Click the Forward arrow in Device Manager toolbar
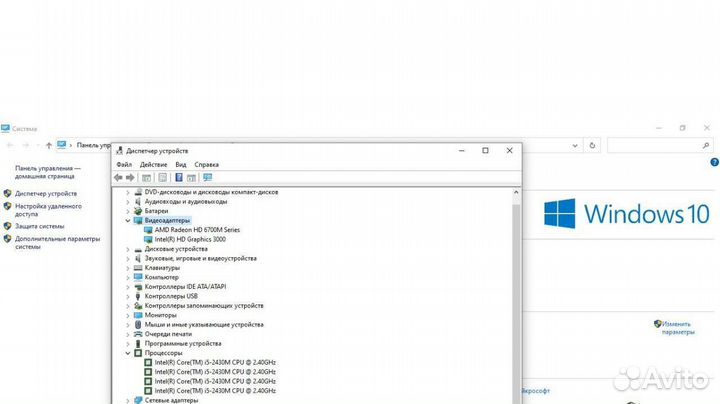The height and width of the screenshot is (404, 720). point(130,178)
